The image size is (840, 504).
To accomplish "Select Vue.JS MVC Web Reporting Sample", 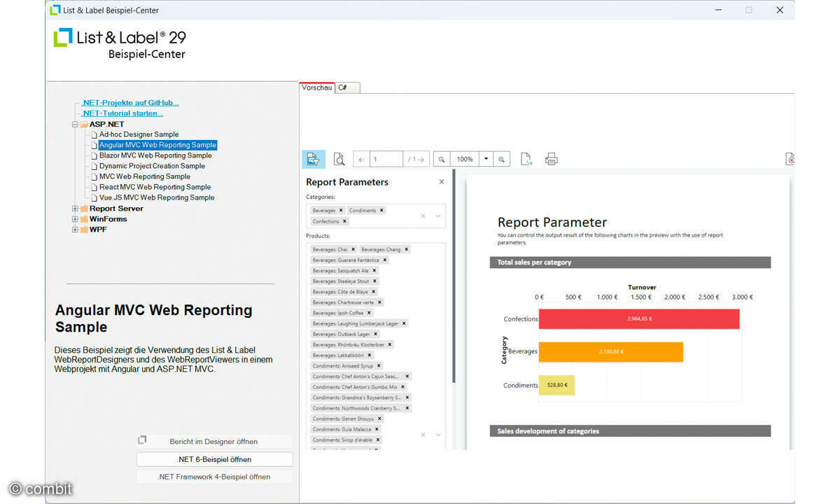I will (157, 197).
